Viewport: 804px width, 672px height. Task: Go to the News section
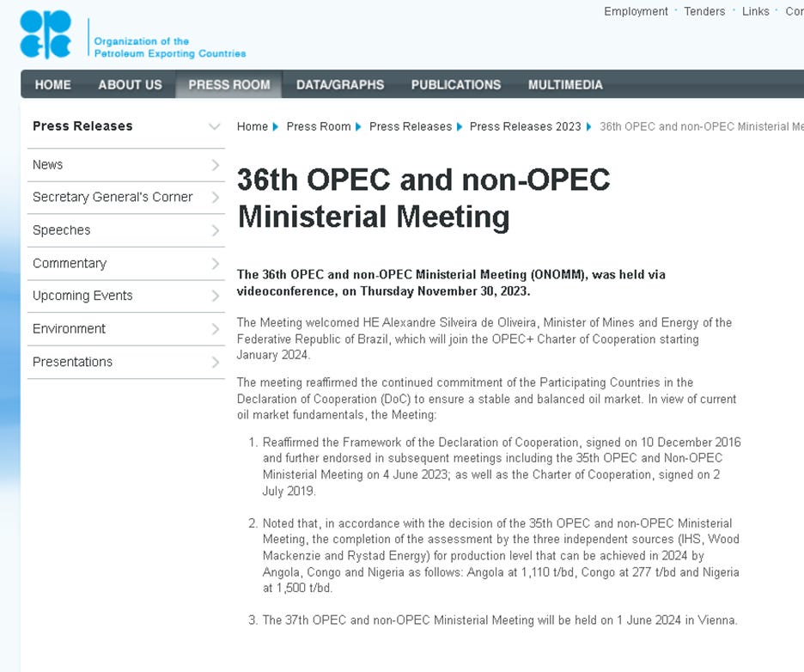click(48, 165)
